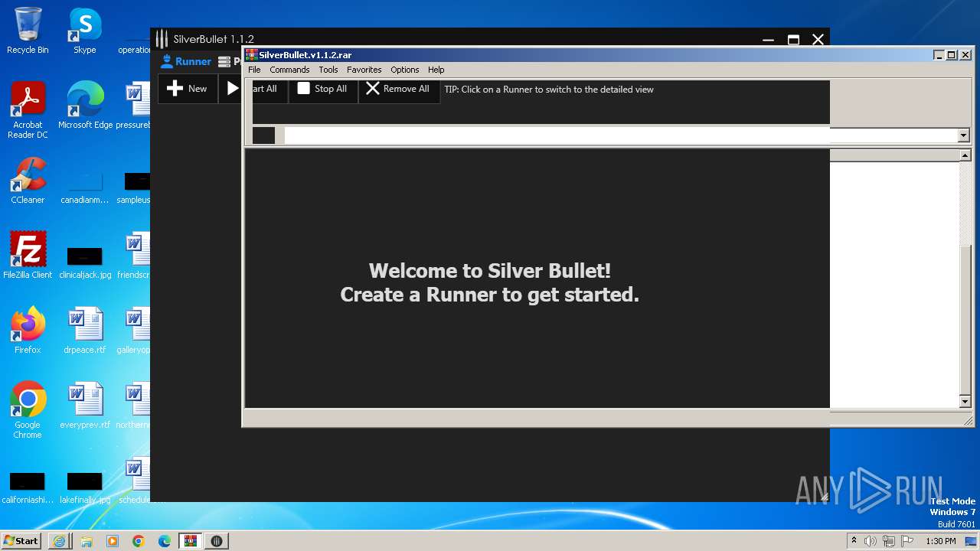The height and width of the screenshot is (551, 980).
Task: Select the Recycle Bin desktop icon
Action: [x=28, y=31]
